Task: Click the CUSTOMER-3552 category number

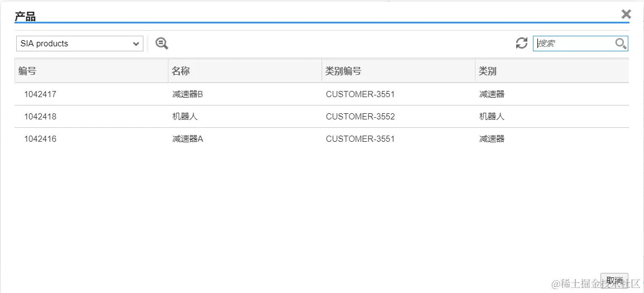Action: (360, 117)
